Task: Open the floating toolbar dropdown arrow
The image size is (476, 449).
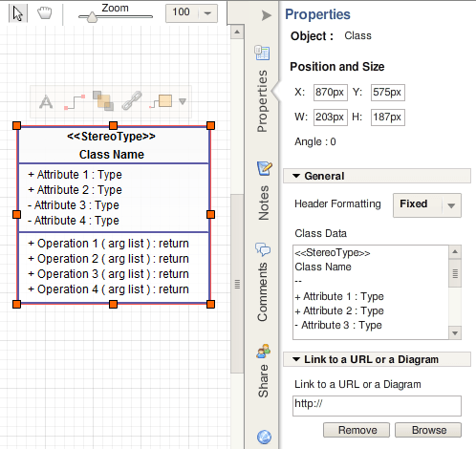Action: (x=183, y=101)
